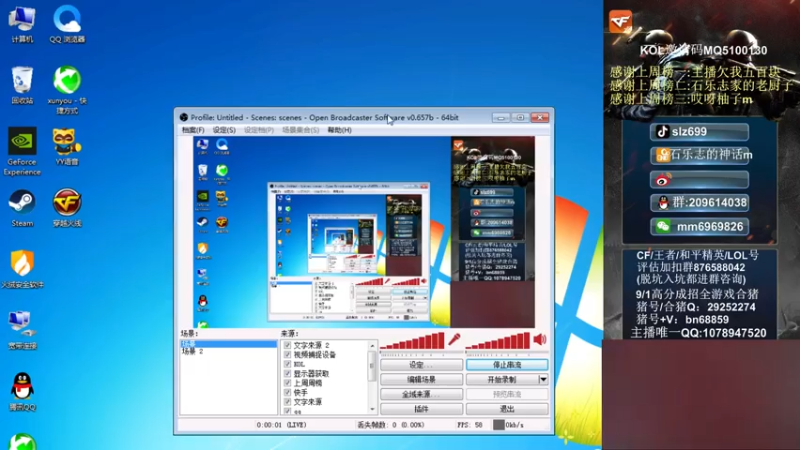Screen dimensions: 800x450
Task: Select the 回收站 recycle bin icon
Action: 22,85
